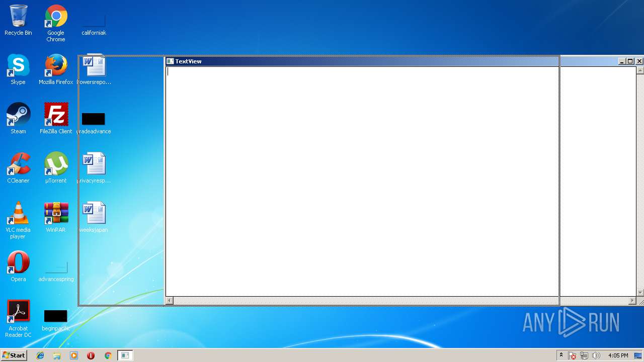Select the advancespring desktop file
This screenshot has width=644, height=362.
[x=56, y=271]
